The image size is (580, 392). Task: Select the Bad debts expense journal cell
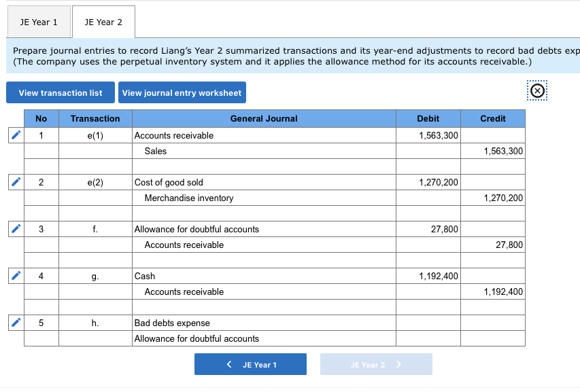click(264, 323)
